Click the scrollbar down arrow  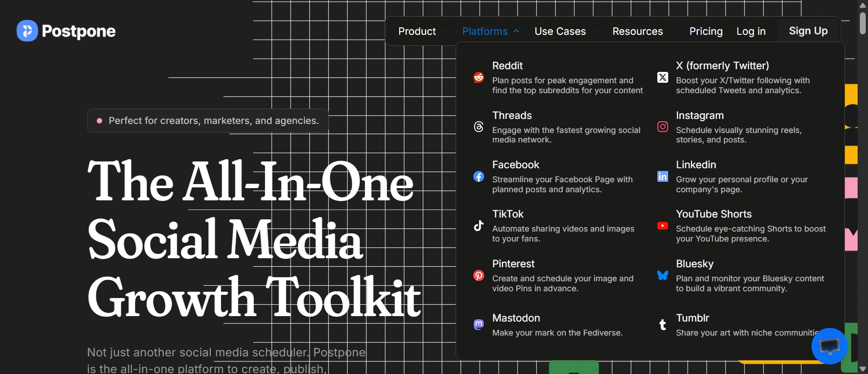click(x=863, y=369)
